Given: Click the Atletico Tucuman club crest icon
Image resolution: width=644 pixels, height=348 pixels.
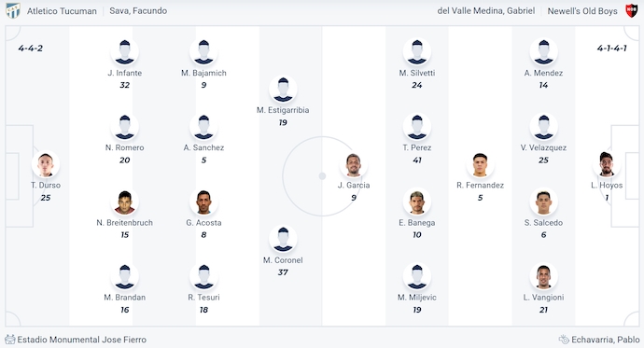Looking at the screenshot, I should coord(13,10).
